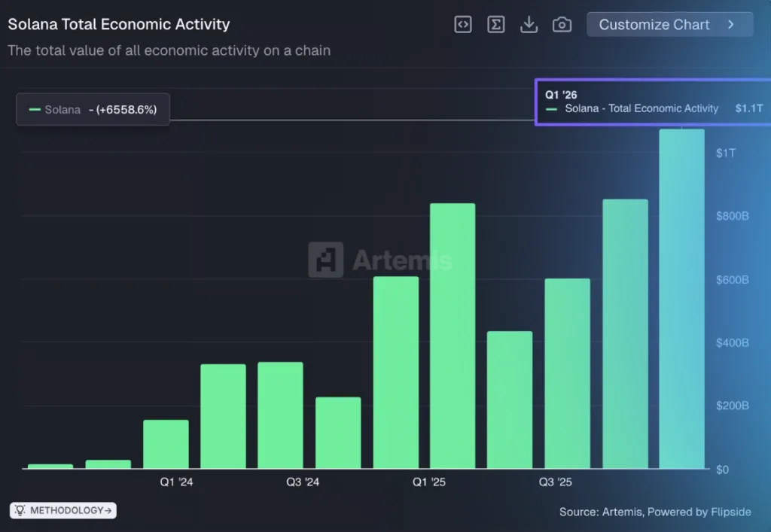
Task: Click the $0 y-axis label
Action: (x=722, y=470)
